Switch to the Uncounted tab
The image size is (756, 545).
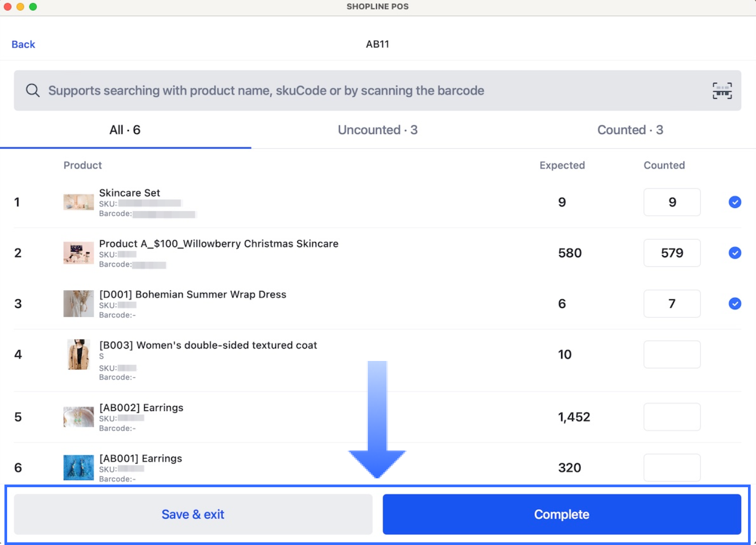pos(378,130)
